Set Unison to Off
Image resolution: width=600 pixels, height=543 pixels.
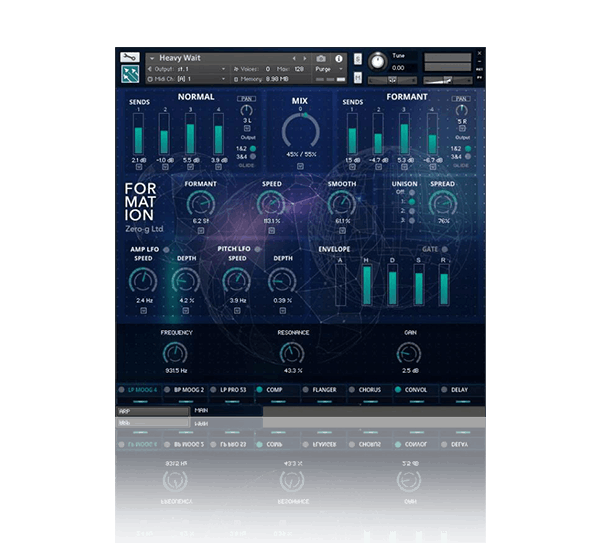click(412, 192)
